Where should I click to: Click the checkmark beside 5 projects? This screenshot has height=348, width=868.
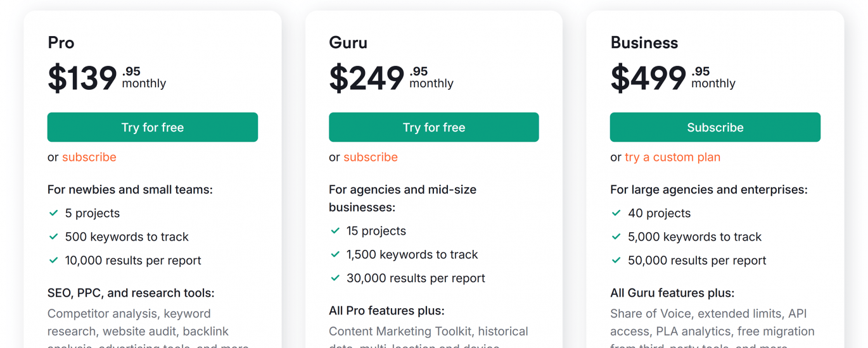[x=54, y=213]
